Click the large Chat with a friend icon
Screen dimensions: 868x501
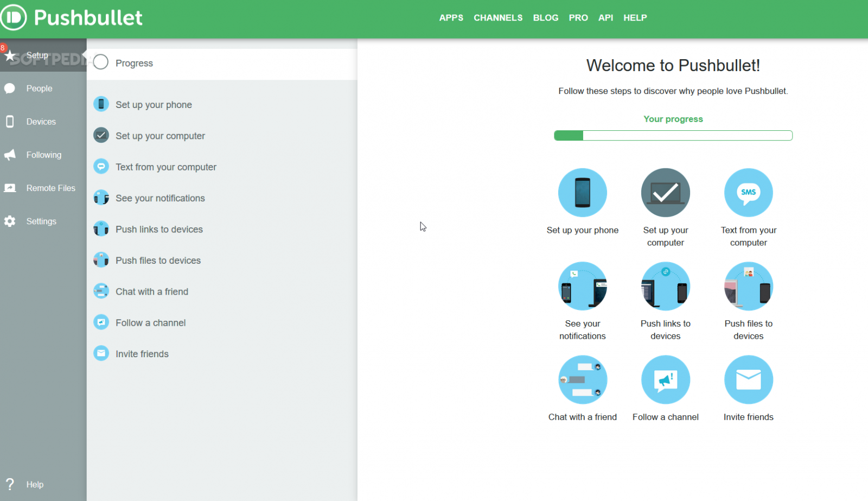coord(583,379)
